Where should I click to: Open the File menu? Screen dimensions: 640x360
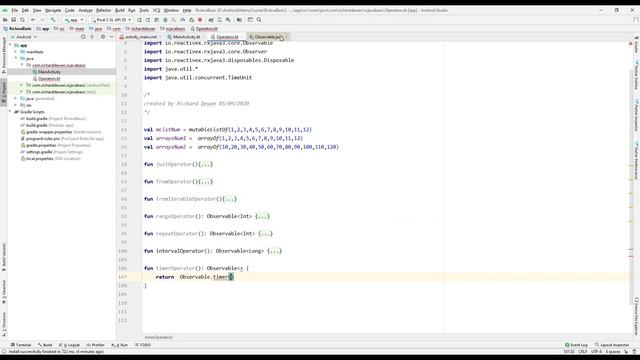pos(14,10)
